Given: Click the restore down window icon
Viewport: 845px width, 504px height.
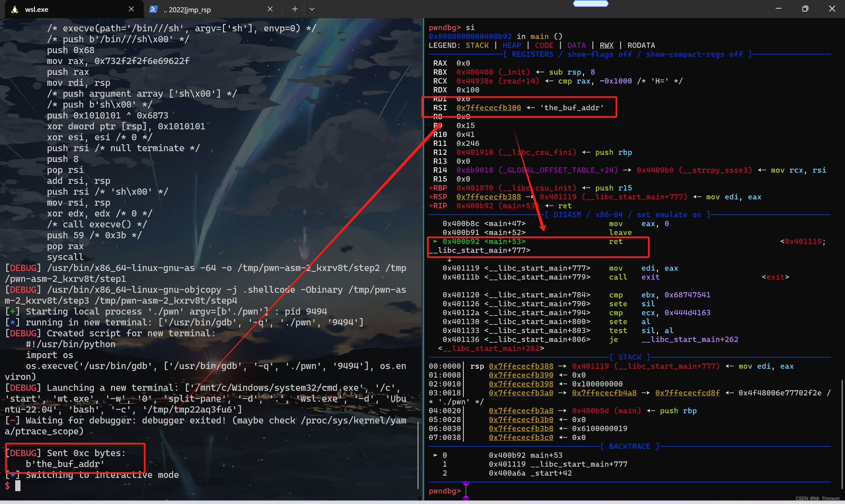Looking at the screenshot, I should point(805,9).
